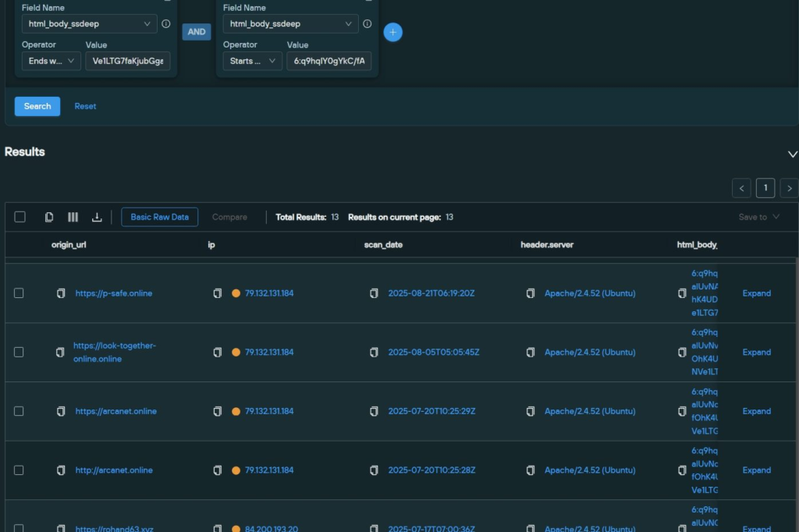Collapse the Results section chevron
The width and height of the screenshot is (799, 532).
[793, 154]
